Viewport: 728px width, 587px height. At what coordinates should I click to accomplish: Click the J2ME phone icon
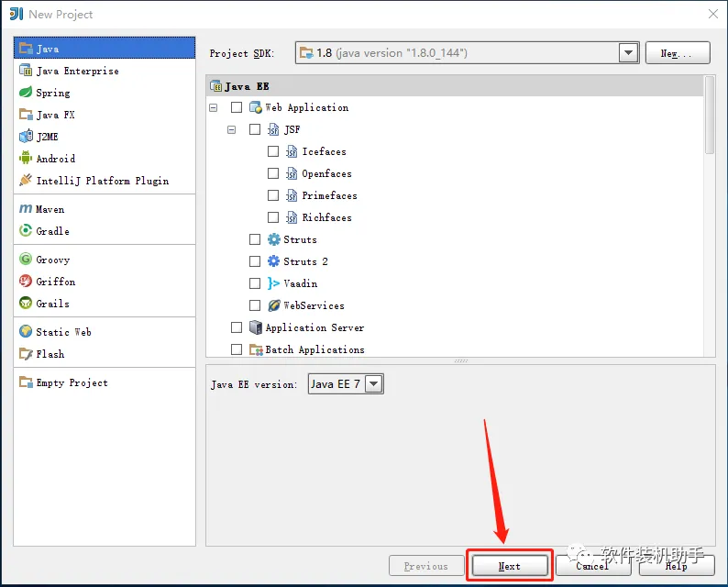[26, 136]
